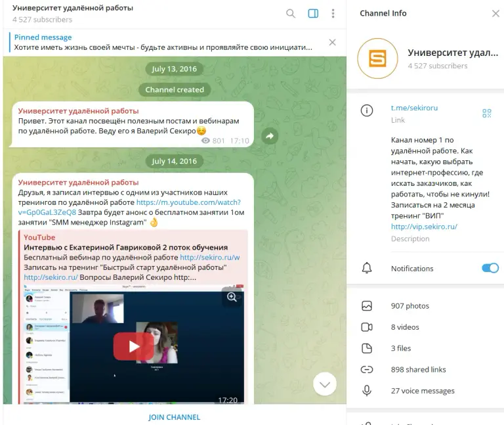
Task: Zoom the YouTube video preview
Action: [232, 297]
